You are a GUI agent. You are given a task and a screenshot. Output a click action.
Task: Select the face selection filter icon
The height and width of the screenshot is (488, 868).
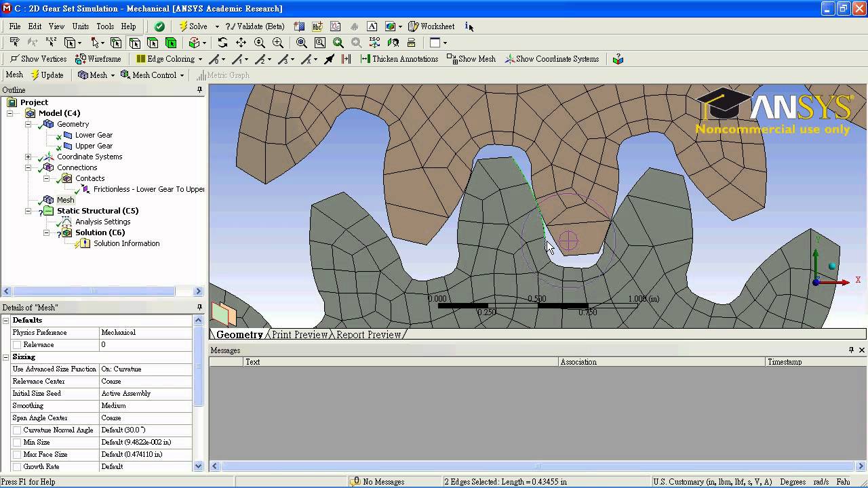153,43
